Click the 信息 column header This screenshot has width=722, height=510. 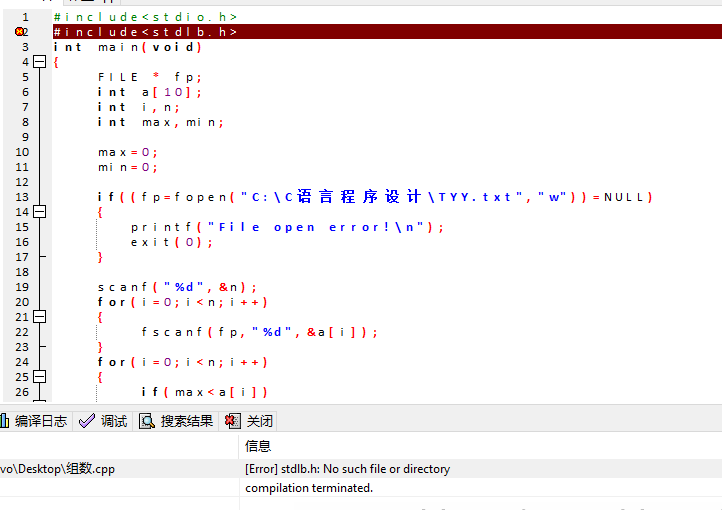pos(258,446)
